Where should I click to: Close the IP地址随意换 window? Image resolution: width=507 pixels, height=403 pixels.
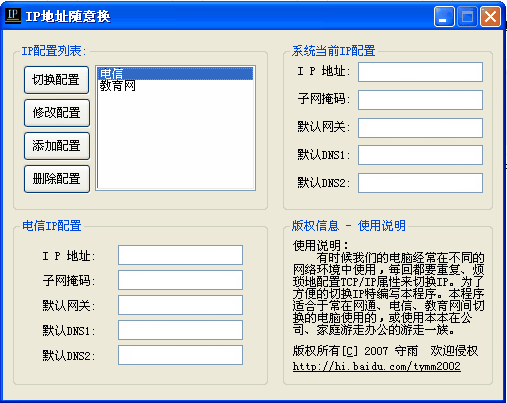click(x=490, y=16)
